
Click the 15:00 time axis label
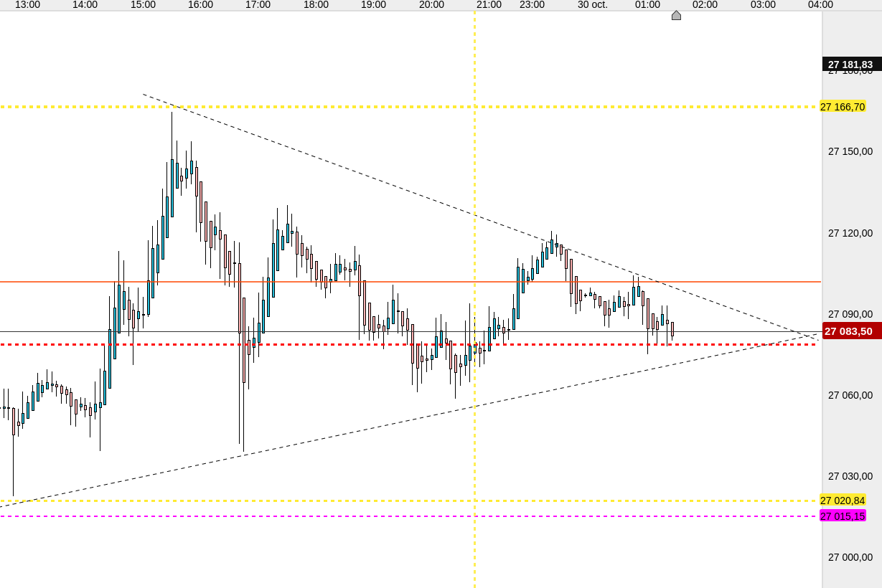[143, 4]
